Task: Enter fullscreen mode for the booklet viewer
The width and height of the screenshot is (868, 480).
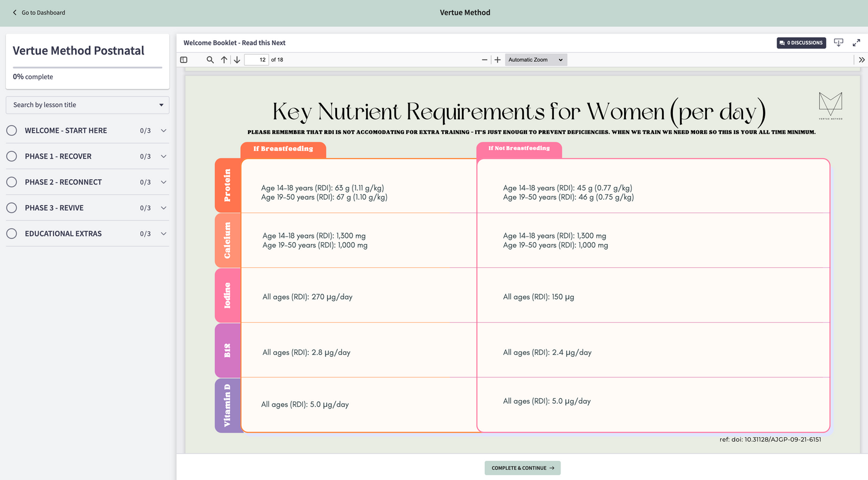Action: 857,43
